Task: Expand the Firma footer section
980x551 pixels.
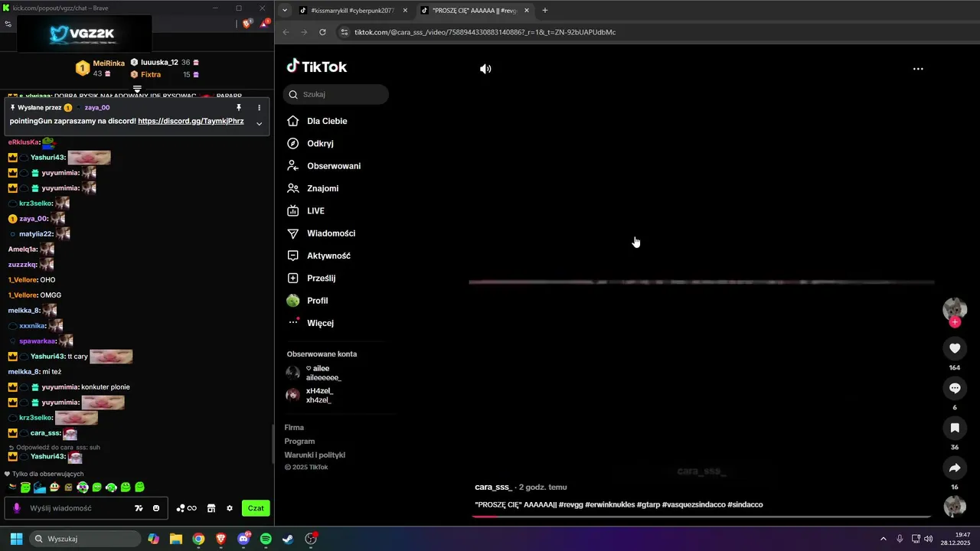Action: [294, 427]
